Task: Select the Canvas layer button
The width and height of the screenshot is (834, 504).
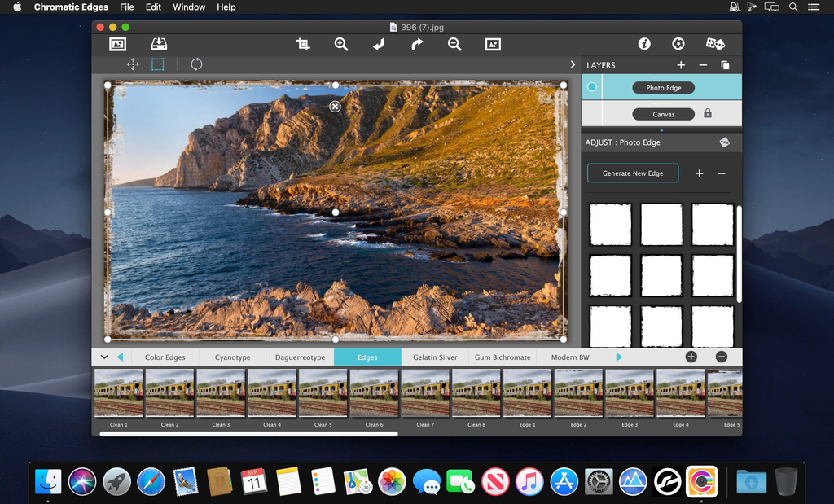Action: (x=663, y=114)
